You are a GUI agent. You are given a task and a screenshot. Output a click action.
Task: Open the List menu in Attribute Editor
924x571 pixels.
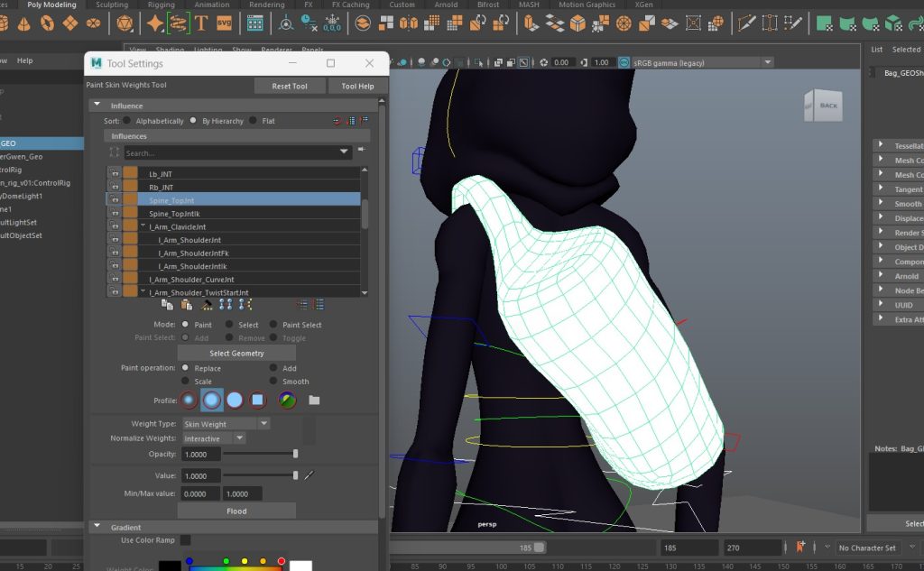click(877, 50)
